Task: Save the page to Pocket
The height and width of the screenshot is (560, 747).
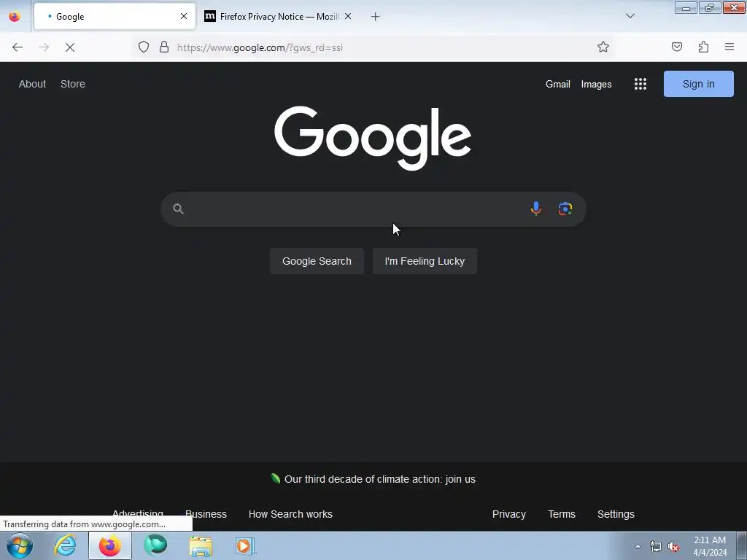Action: point(677,47)
